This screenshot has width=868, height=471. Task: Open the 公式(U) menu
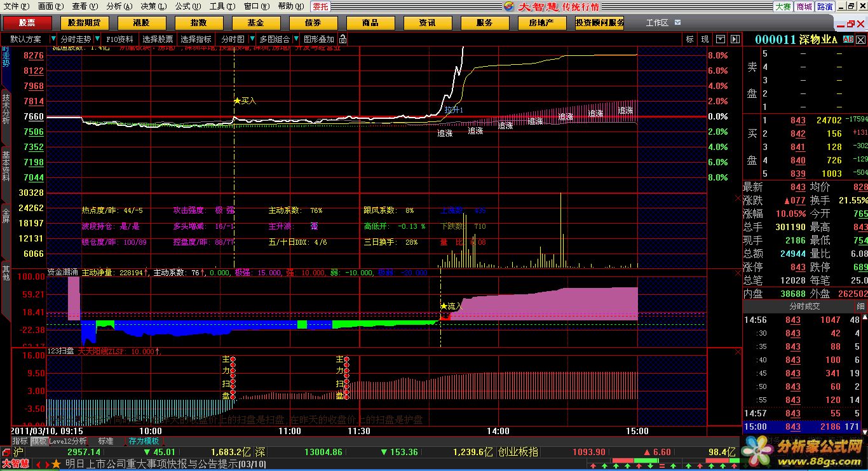(188, 6)
